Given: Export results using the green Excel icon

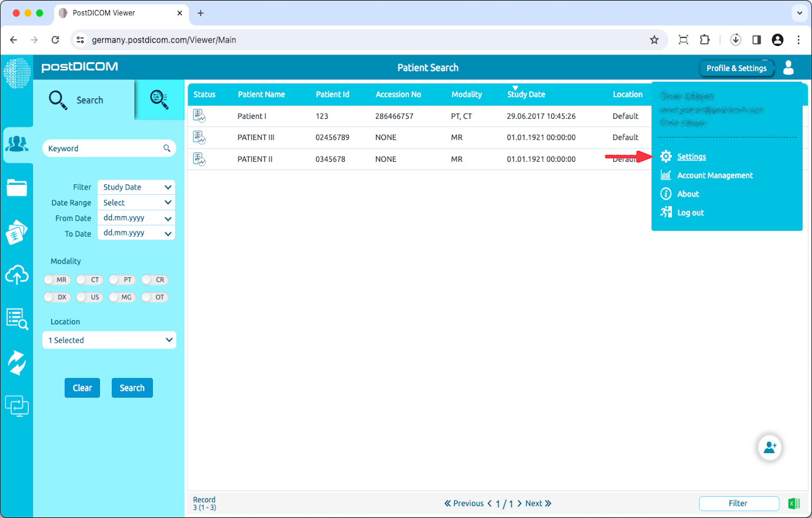Looking at the screenshot, I should pyautogui.click(x=794, y=503).
